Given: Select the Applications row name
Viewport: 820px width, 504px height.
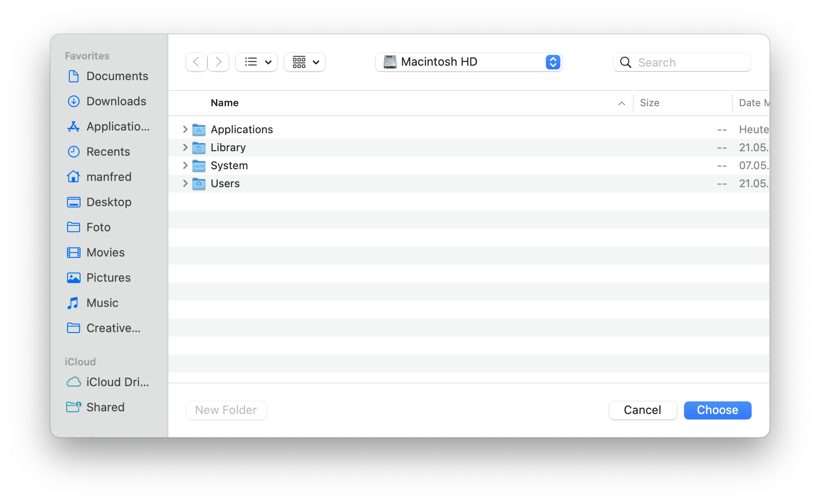Looking at the screenshot, I should (x=242, y=130).
